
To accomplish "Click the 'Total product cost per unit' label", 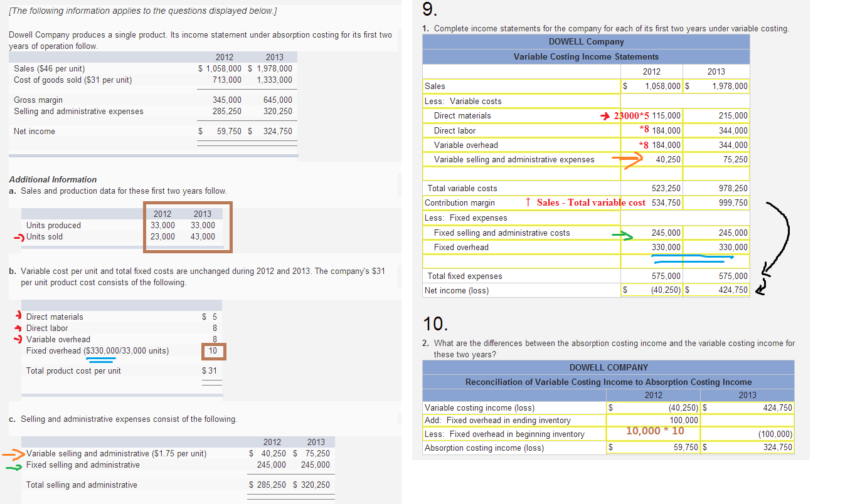I will (73, 370).
